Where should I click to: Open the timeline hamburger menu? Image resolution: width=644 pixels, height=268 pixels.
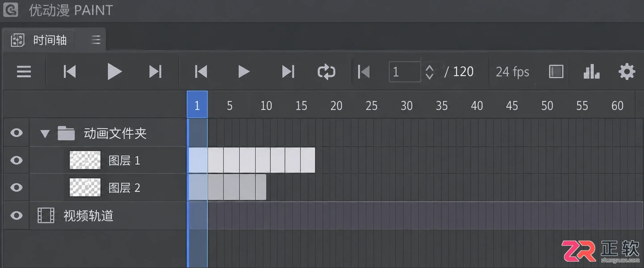24,71
